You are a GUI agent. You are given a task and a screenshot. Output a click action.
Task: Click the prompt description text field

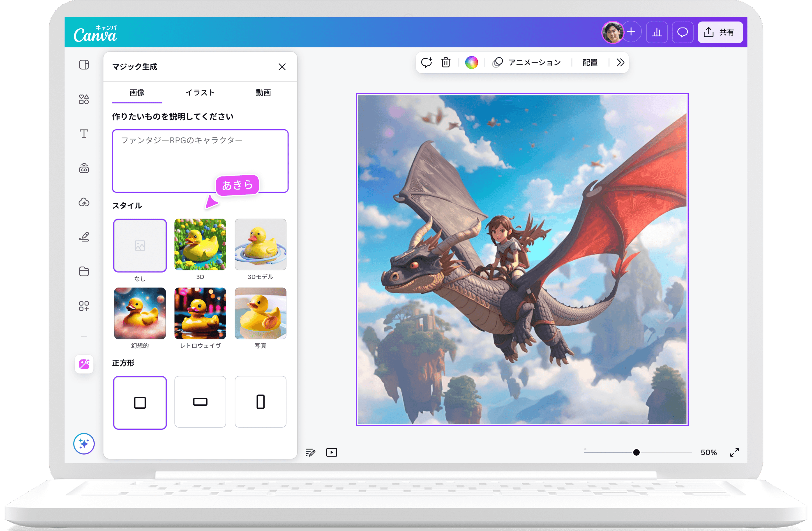click(200, 161)
